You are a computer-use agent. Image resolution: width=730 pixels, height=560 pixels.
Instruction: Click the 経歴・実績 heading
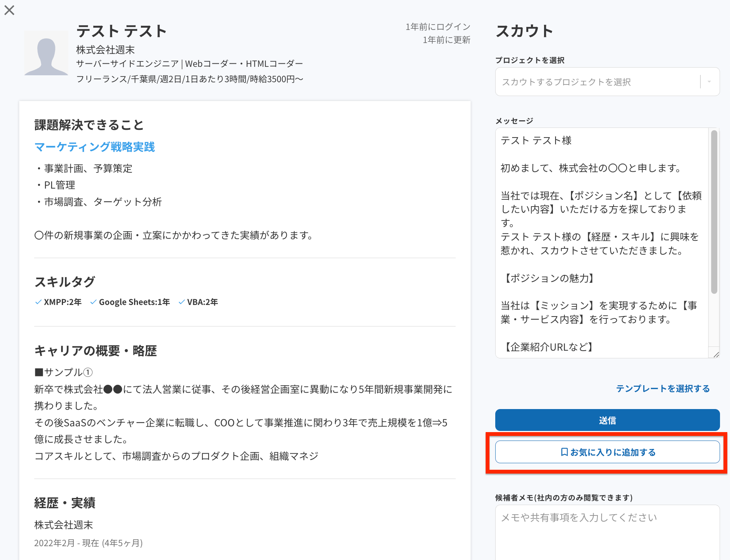65,503
